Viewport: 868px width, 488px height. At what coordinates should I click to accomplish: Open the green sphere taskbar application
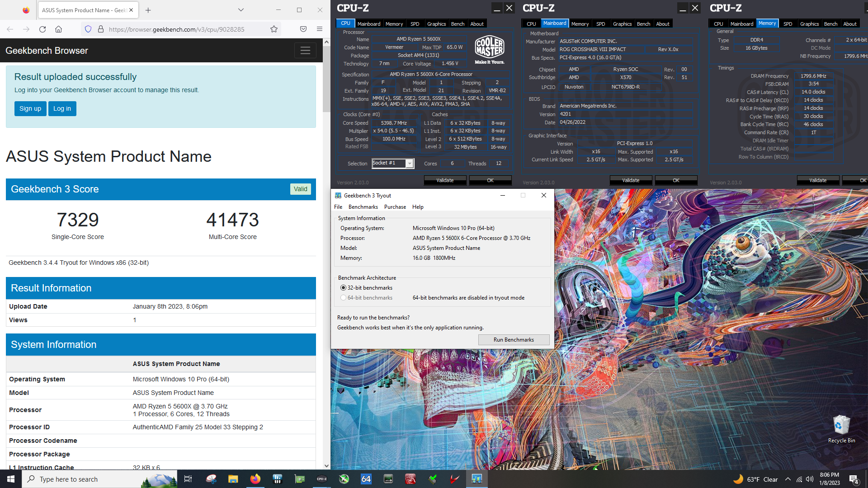click(x=344, y=479)
